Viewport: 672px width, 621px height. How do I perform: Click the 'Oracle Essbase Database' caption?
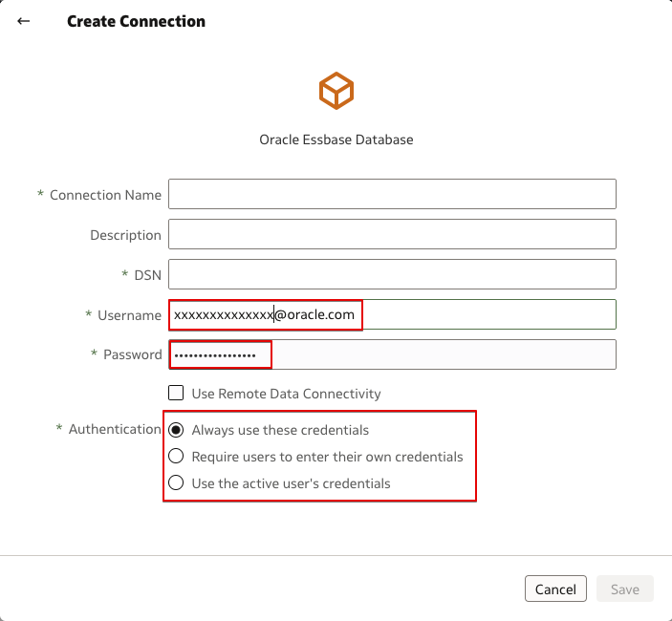336,139
